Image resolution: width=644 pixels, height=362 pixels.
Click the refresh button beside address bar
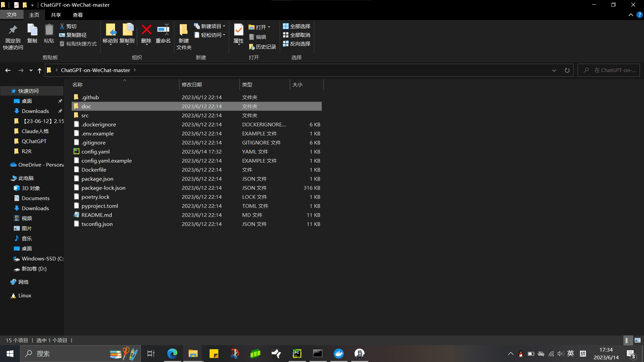coord(567,70)
